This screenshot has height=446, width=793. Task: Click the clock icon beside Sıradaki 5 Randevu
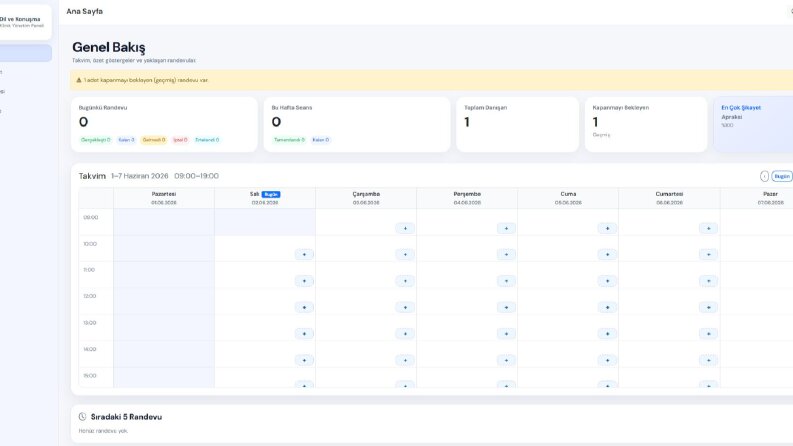(x=82, y=417)
